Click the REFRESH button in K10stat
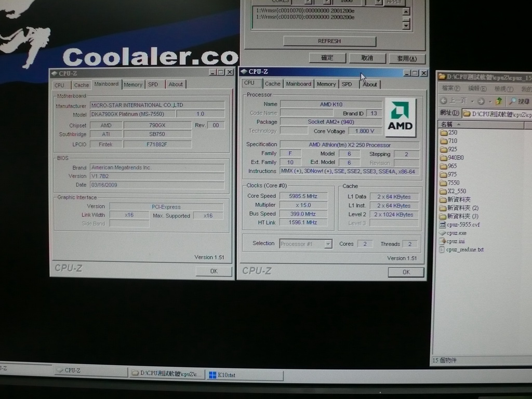The image size is (532, 399). click(x=329, y=41)
